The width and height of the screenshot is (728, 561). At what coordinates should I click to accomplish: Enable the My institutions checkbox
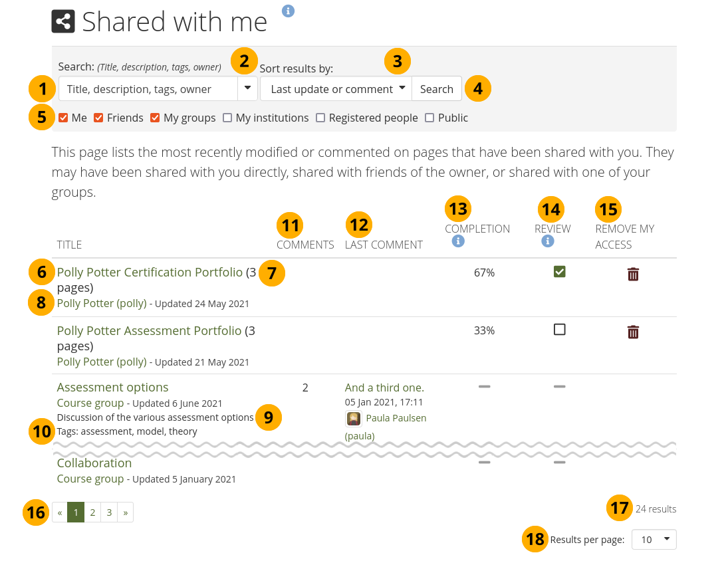tap(227, 118)
